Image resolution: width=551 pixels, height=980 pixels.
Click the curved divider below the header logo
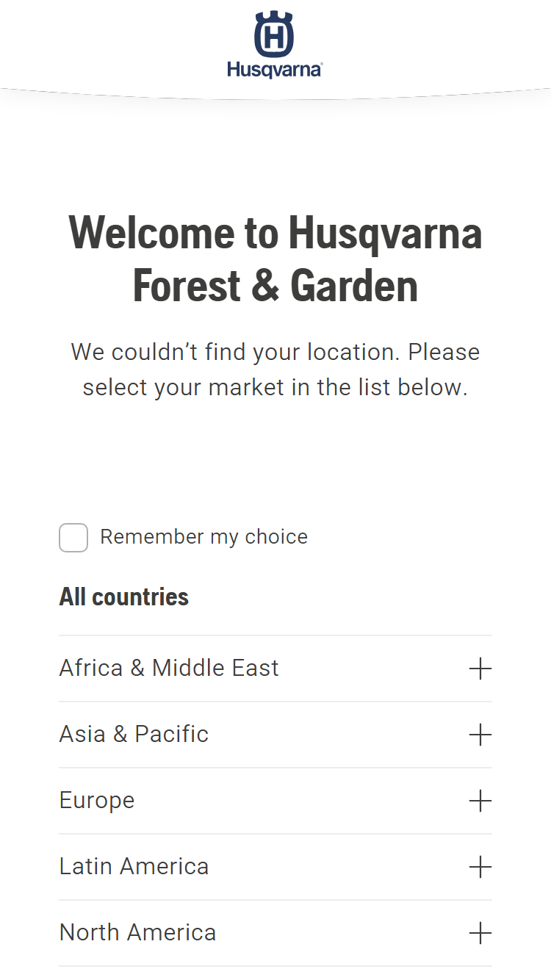coord(275,94)
